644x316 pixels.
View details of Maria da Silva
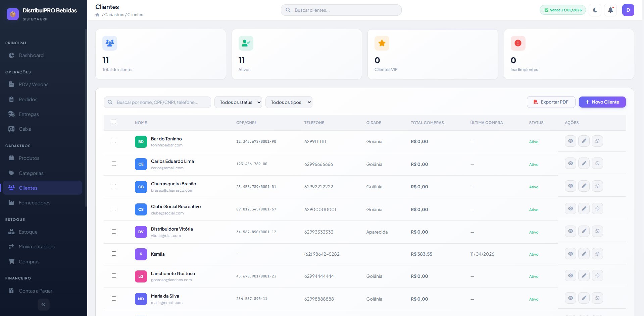tap(571, 298)
